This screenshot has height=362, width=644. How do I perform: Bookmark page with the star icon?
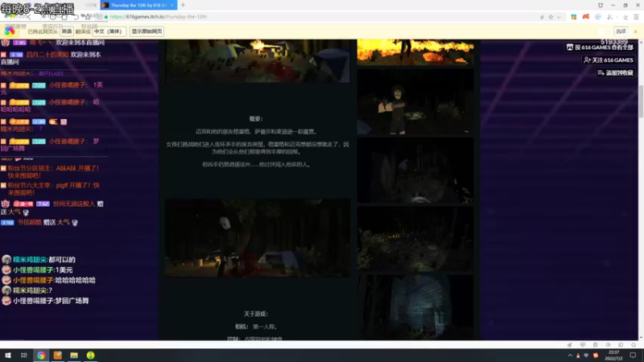551,17
